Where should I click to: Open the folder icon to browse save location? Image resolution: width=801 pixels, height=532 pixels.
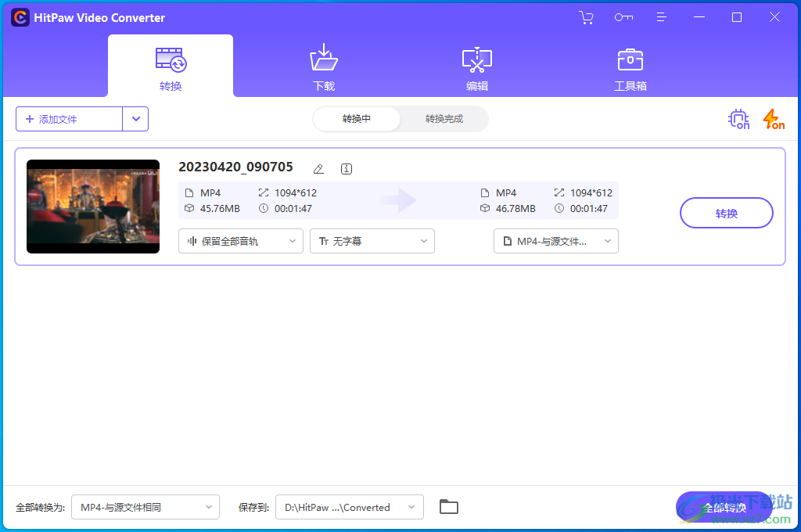(448, 507)
